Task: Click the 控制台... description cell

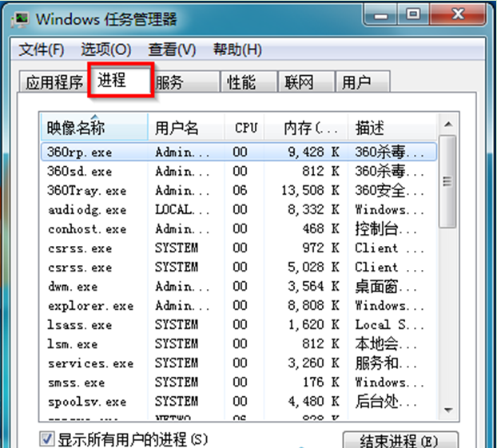Action: click(x=386, y=228)
